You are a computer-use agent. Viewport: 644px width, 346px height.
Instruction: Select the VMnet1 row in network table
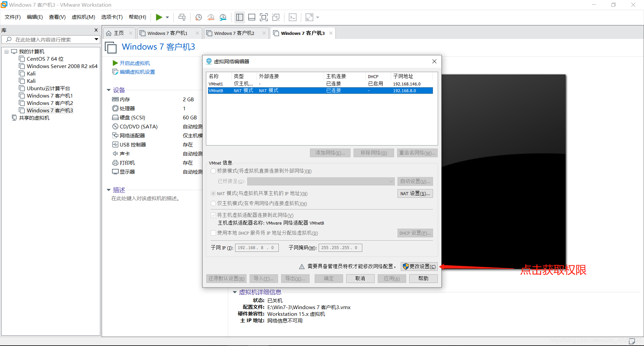[x=320, y=84]
